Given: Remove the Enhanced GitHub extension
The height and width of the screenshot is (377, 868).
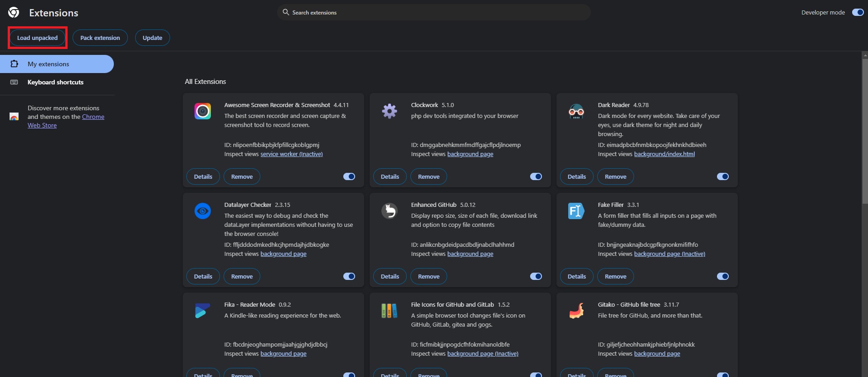Looking at the screenshot, I should tap(429, 276).
